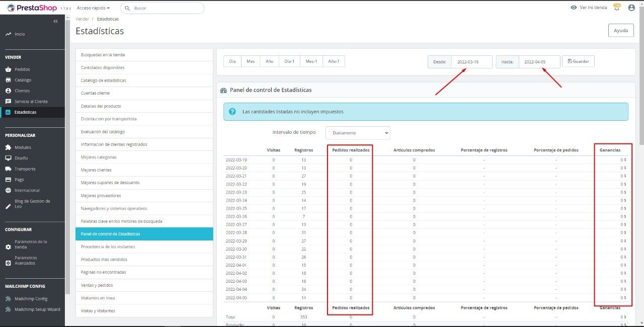This screenshot has height=327, width=644.
Task: Click the Ayuda button
Action: point(621,30)
